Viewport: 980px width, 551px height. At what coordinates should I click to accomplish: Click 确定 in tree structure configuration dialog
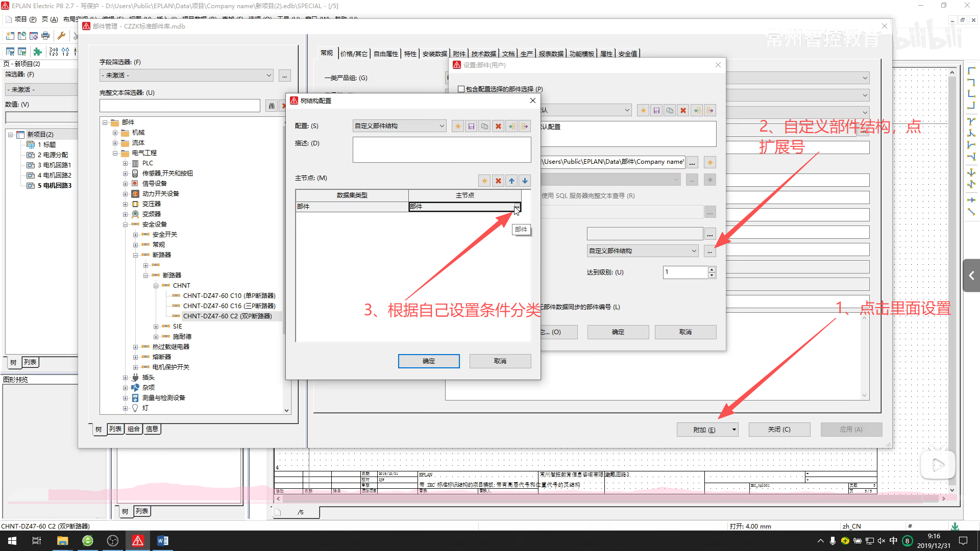coord(428,361)
